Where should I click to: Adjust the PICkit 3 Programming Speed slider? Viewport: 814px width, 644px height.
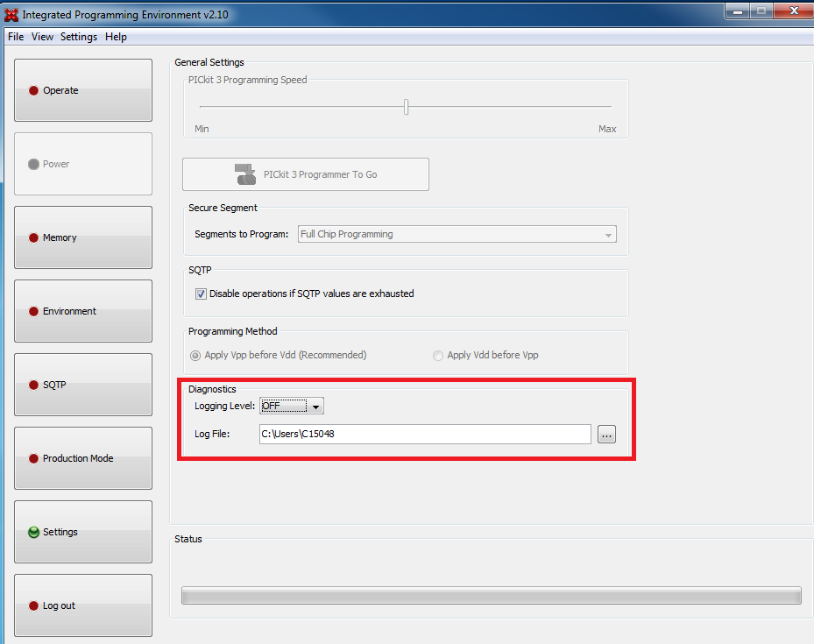click(x=406, y=106)
